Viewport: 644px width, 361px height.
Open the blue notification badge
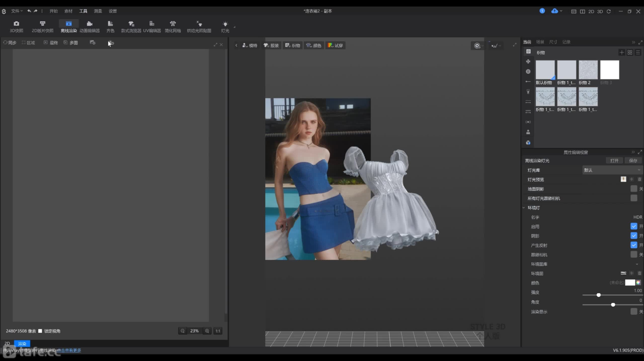point(542,11)
